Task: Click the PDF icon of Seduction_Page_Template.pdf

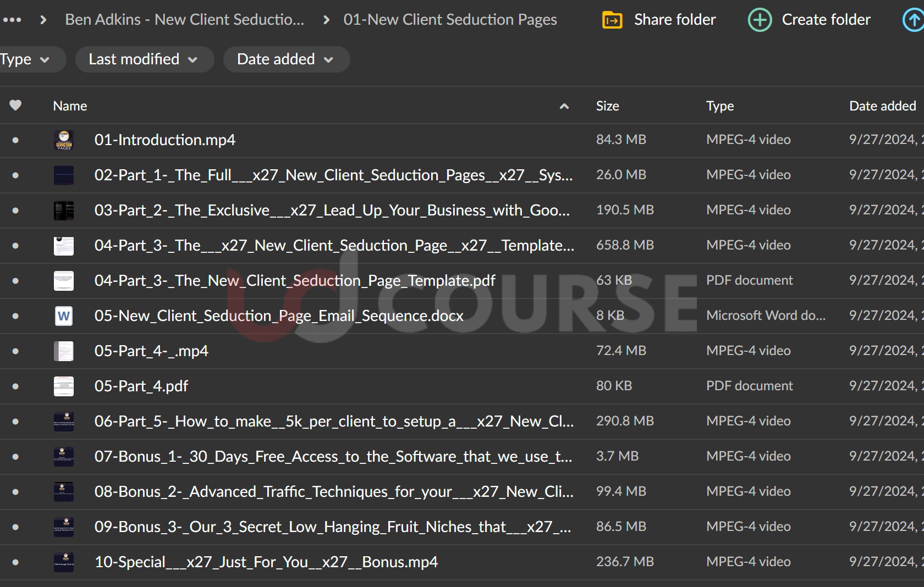Action: (x=64, y=281)
